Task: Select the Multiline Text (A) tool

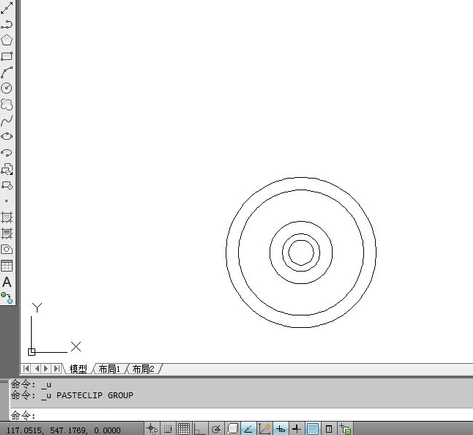Action: pyautogui.click(x=7, y=282)
